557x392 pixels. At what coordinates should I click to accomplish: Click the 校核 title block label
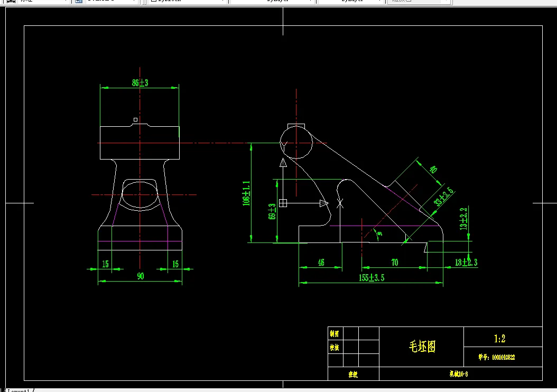coord(335,348)
